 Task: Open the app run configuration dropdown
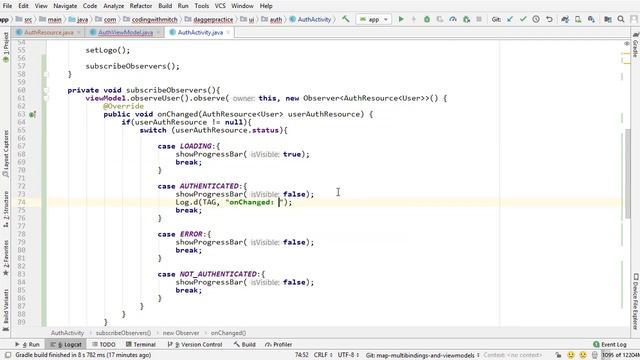coord(374,19)
